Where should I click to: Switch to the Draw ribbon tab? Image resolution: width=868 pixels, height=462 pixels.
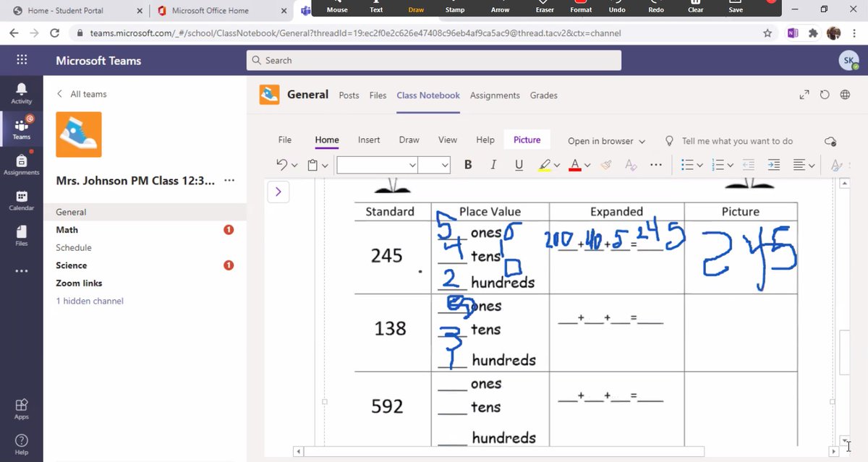click(409, 140)
